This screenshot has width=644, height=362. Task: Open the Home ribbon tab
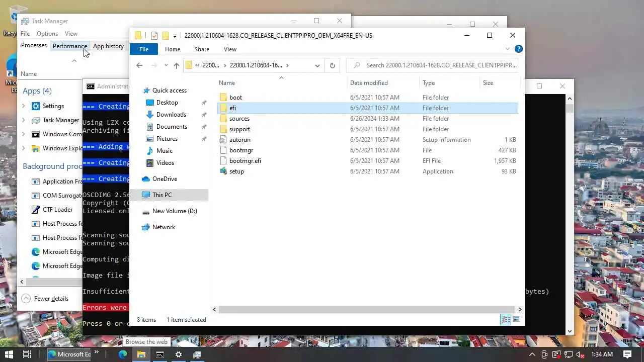click(173, 49)
